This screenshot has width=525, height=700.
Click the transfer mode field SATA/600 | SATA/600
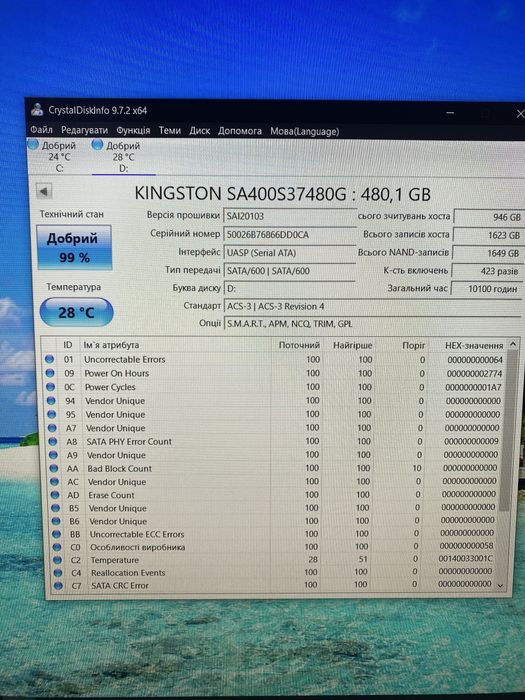point(289,271)
